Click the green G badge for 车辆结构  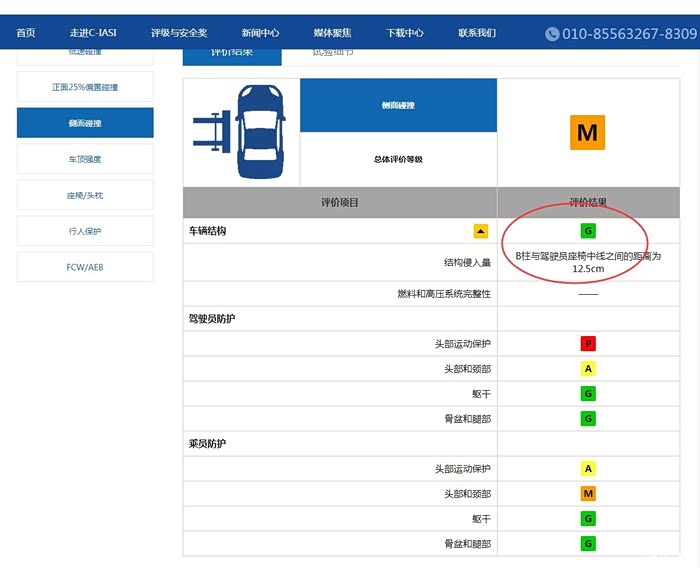coord(588,231)
